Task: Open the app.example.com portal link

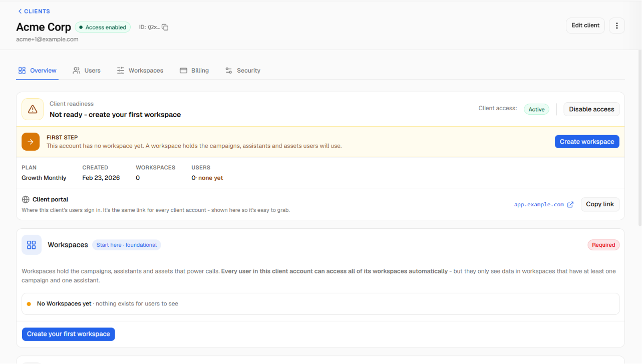Action: point(544,204)
